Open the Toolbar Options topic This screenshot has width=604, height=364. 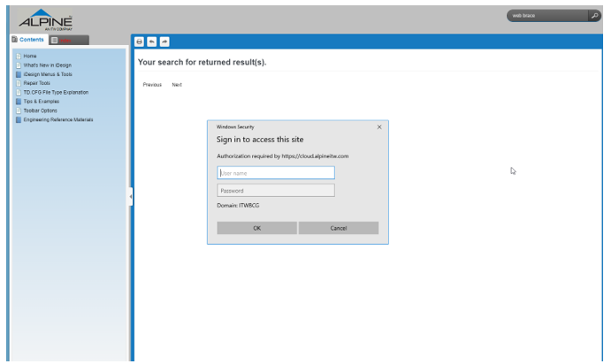click(x=40, y=110)
